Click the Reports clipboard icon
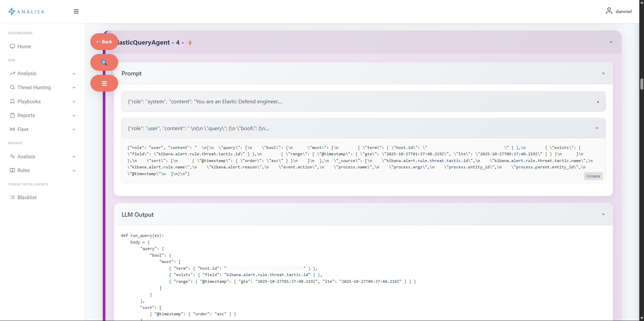The height and width of the screenshot is (321, 644). (12, 115)
